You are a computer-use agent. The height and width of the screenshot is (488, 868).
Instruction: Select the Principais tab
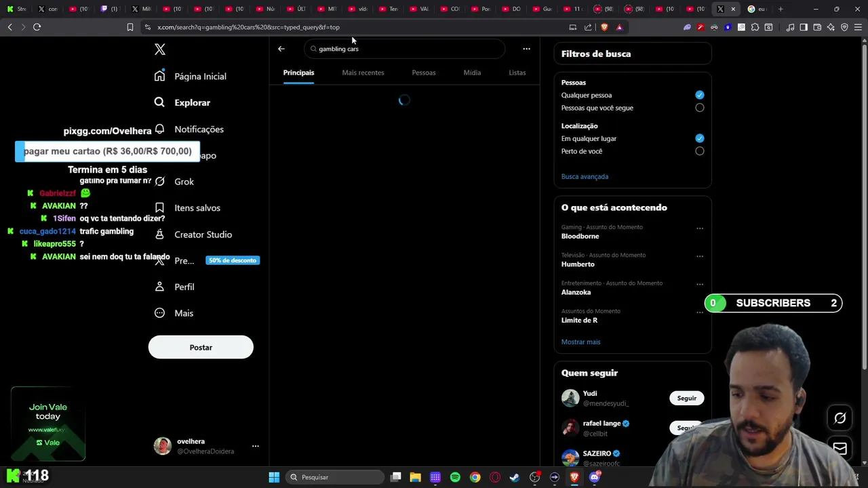tap(298, 73)
